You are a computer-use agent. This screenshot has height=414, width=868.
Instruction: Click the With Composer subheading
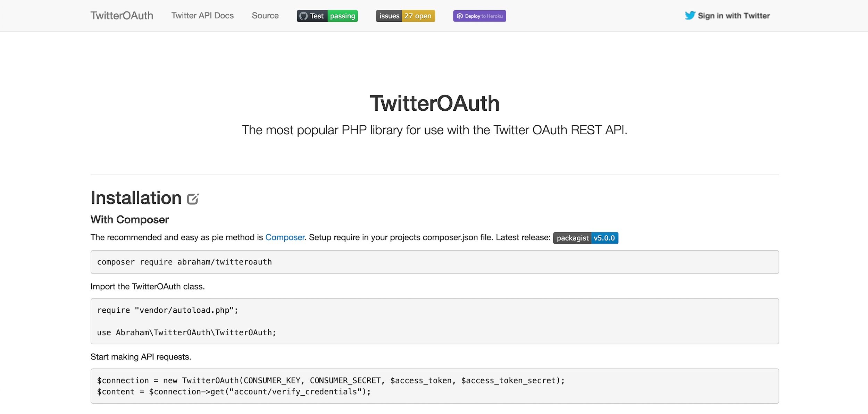130,220
